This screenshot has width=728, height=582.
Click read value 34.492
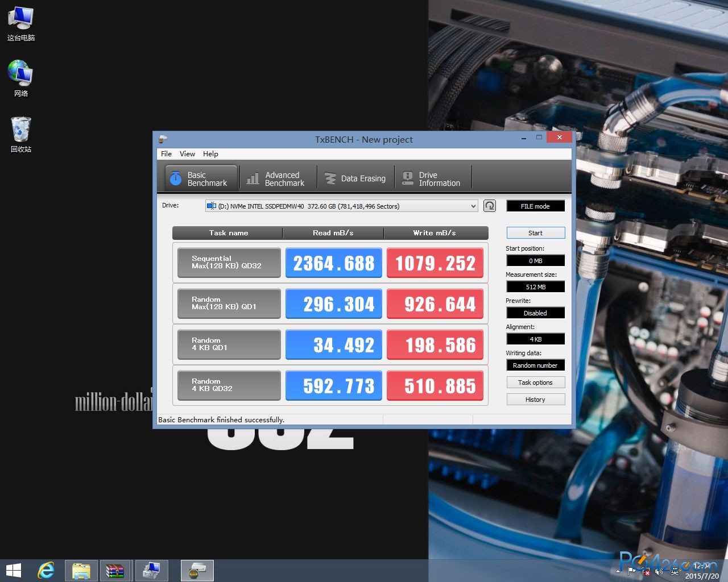tap(333, 344)
